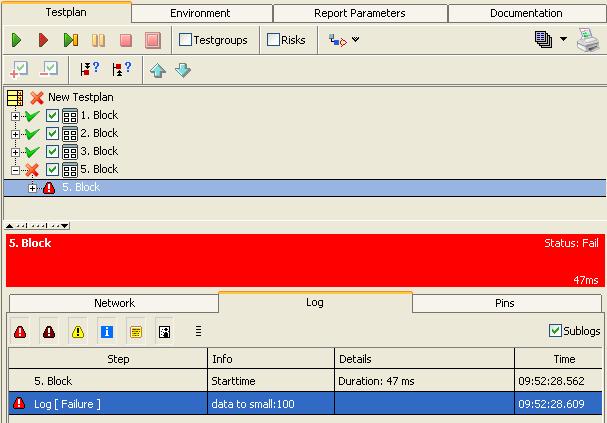Enable the Testgroups checkbox
Image resolution: width=607 pixels, height=423 pixels.
(x=185, y=40)
